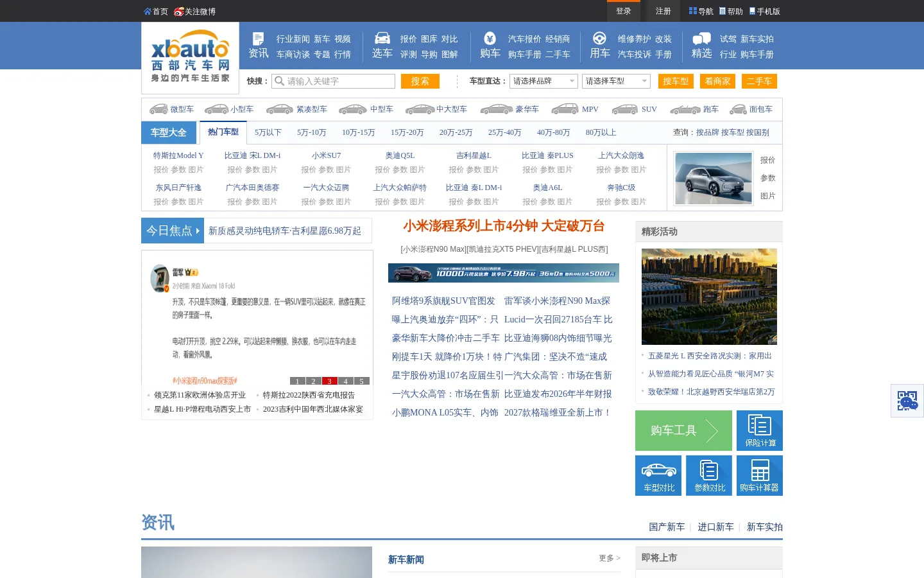
Task: Click 更多 next to 新车新闻
Action: point(610,558)
